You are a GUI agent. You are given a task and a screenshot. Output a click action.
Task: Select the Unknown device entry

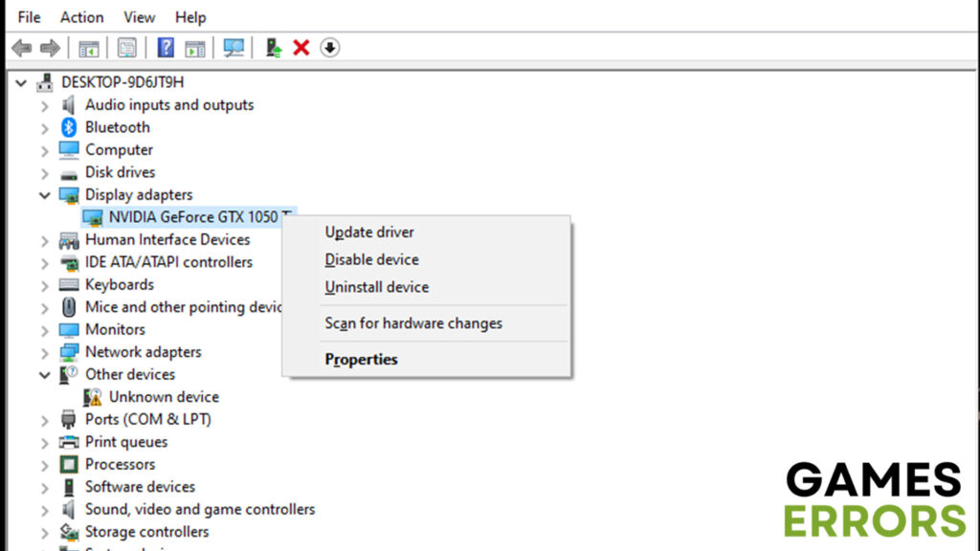pyautogui.click(x=164, y=397)
